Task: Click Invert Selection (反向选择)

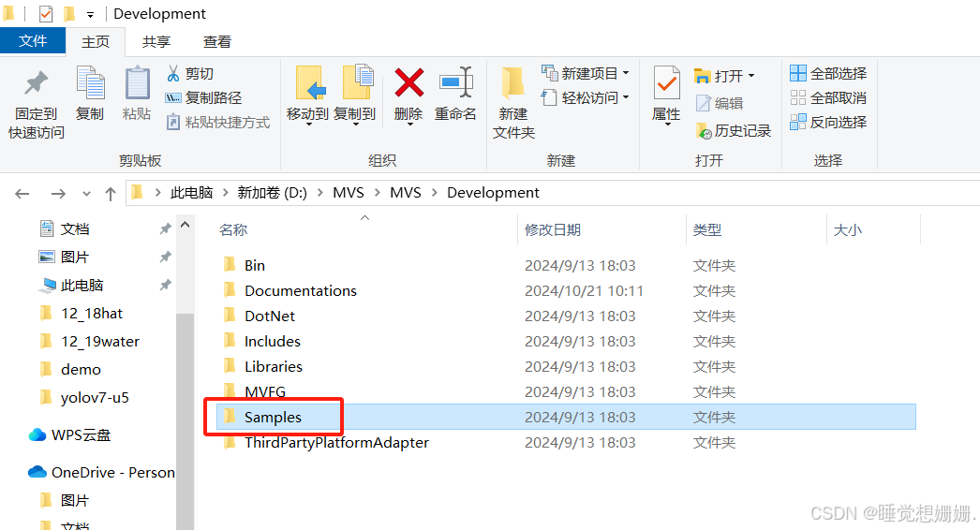Action: 828,122
